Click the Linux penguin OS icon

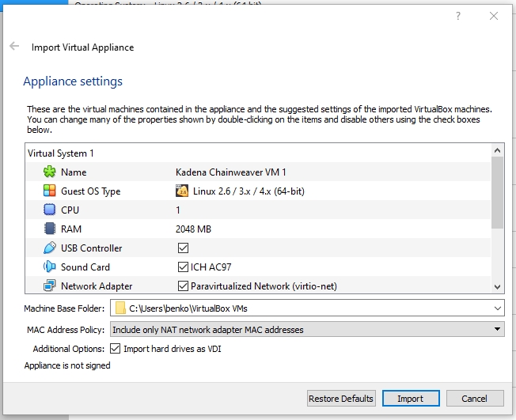pyautogui.click(x=182, y=191)
